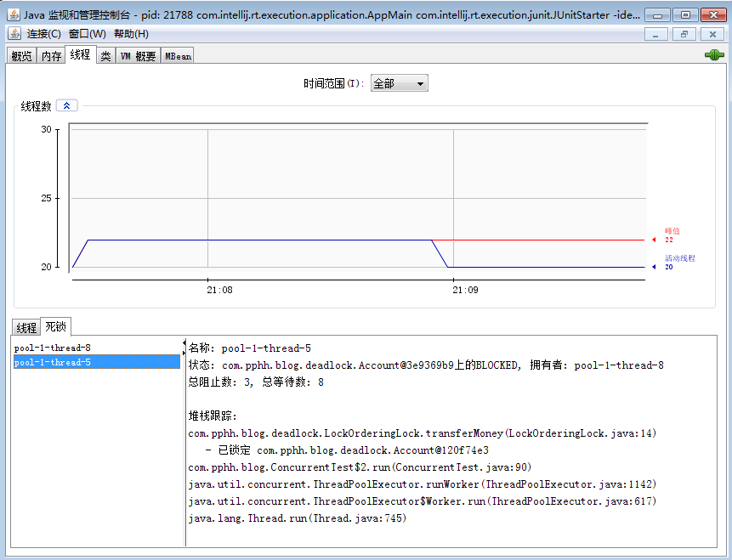Click the 峰值 22 legend label
The width and height of the screenshot is (732, 560).
pyautogui.click(x=672, y=235)
